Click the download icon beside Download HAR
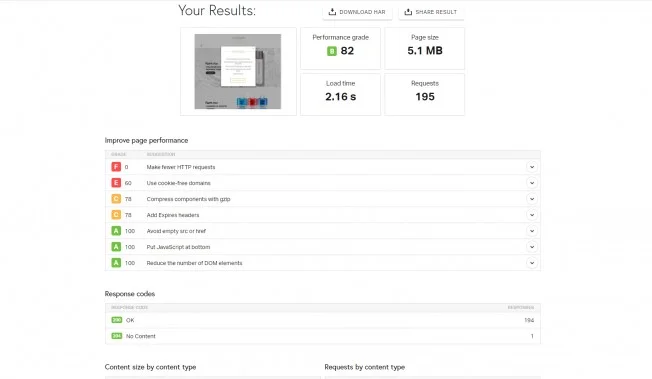Image resolution: width=652 pixels, height=379 pixels. 332,12
